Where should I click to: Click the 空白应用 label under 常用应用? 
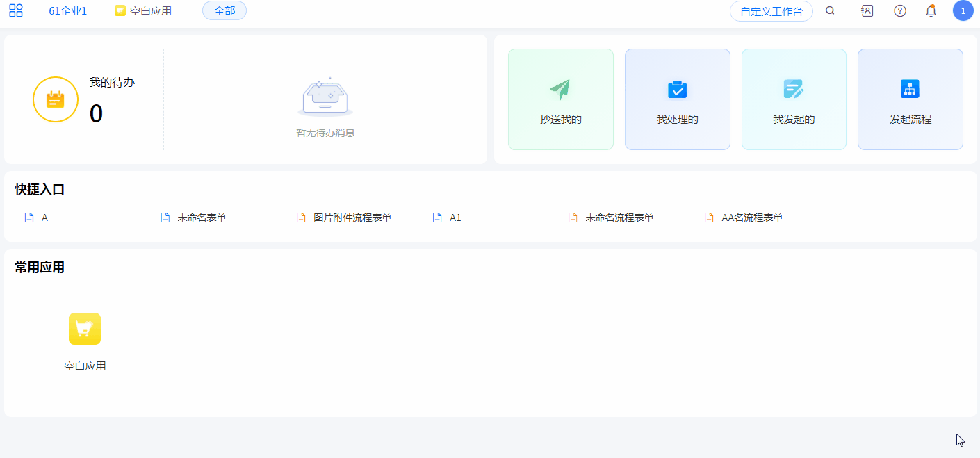[x=85, y=366]
